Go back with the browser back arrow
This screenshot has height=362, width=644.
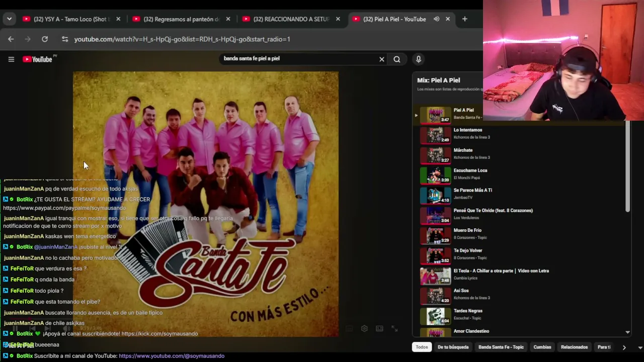coord(11,39)
